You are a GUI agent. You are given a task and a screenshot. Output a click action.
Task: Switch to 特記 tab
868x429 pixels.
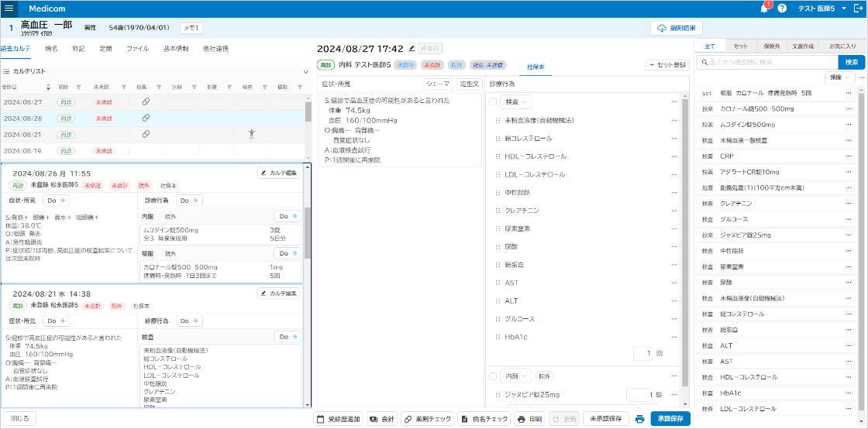click(78, 49)
